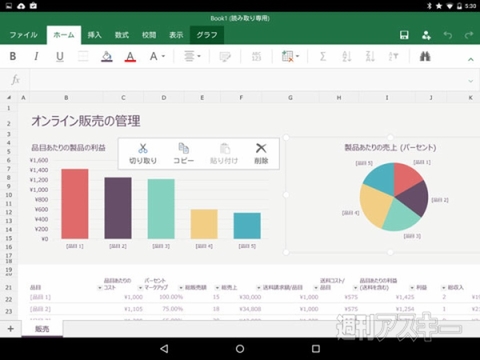Toggle underline with the U icon
Screen dimensions: 480x360
(60, 57)
